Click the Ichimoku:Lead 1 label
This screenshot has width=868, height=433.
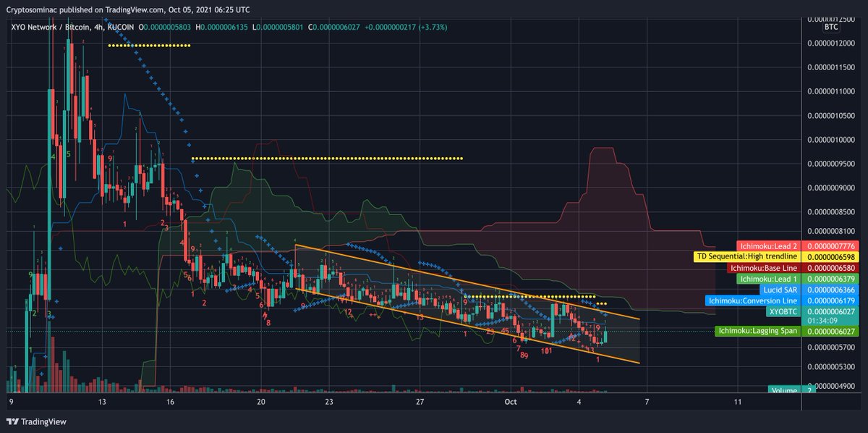[x=768, y=278]
